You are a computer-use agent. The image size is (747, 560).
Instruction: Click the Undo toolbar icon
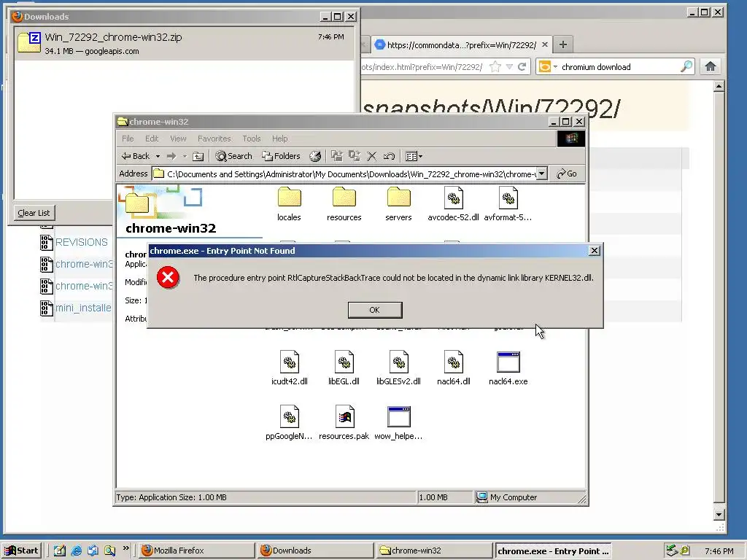(x=390, y=156)
